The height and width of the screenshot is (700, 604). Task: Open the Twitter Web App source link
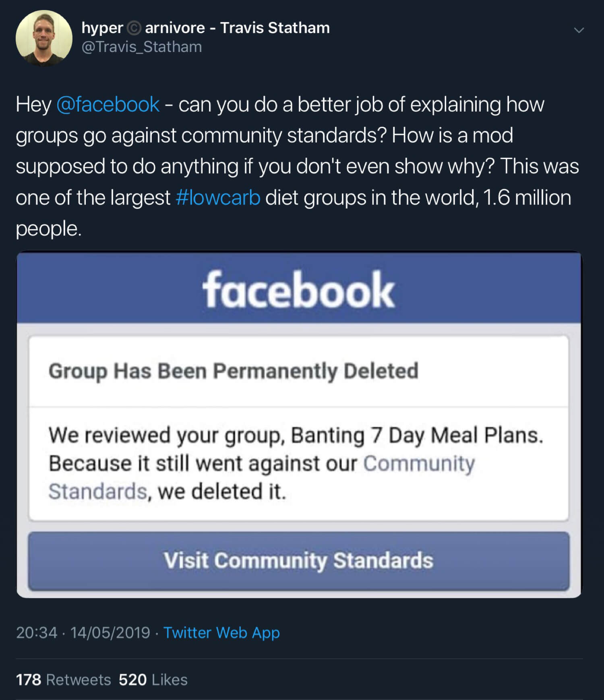(x=221, y=632)
